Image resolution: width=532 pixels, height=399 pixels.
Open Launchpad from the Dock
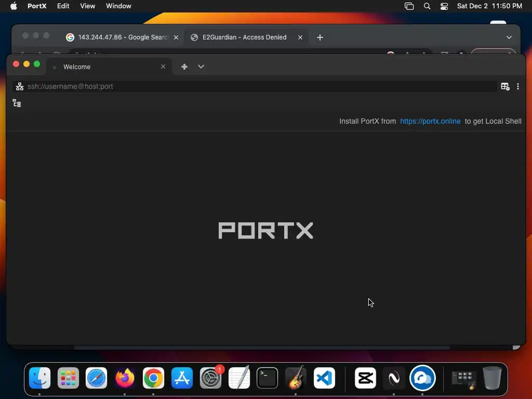pos(68,378)
